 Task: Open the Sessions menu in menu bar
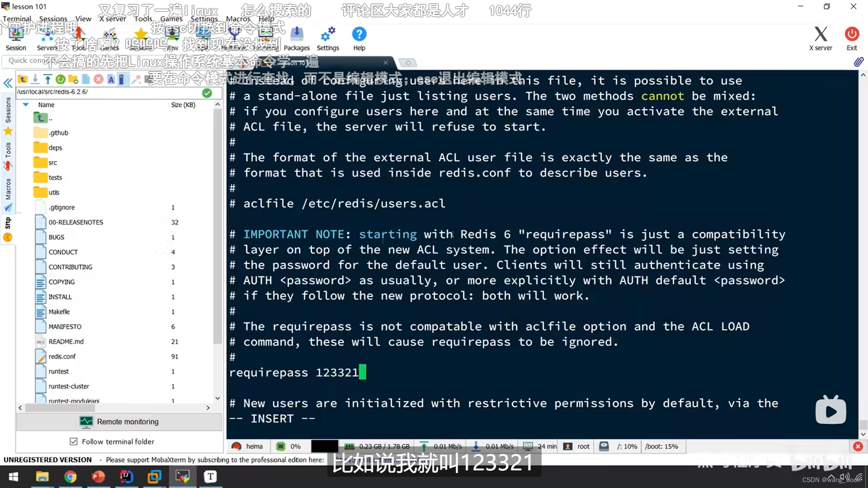(x=53, y=19)
